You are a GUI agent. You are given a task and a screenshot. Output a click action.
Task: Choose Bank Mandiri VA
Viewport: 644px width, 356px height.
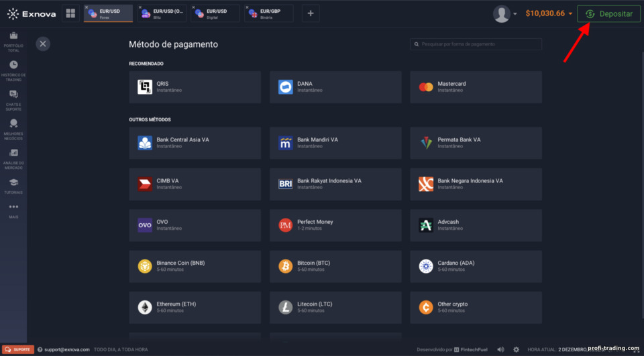coord(335,143)
